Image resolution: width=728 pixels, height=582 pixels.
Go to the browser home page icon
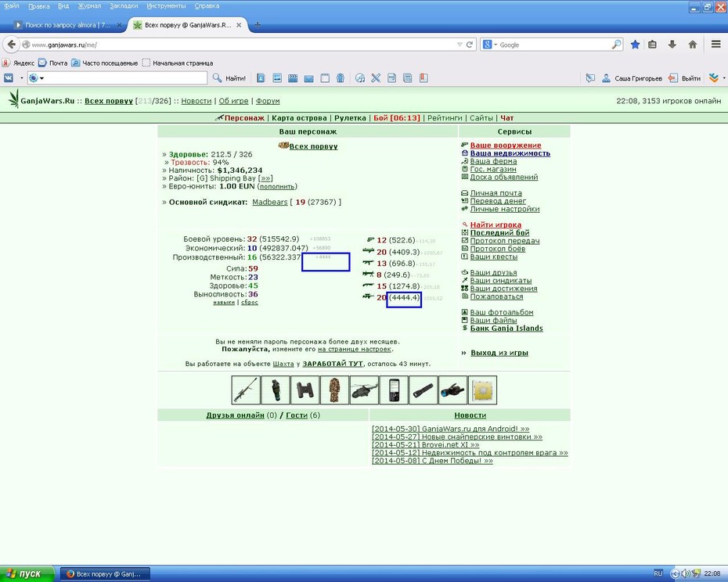(692, 45)
